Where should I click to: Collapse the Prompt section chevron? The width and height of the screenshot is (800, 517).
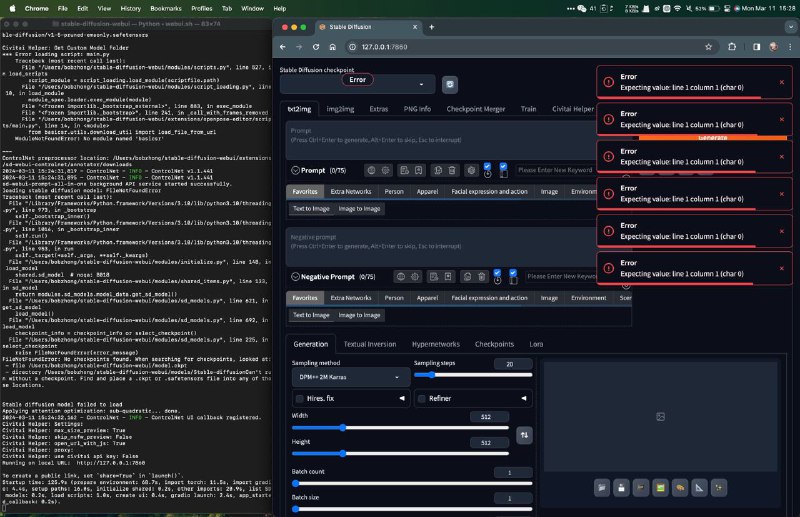(x=295, y=170)
